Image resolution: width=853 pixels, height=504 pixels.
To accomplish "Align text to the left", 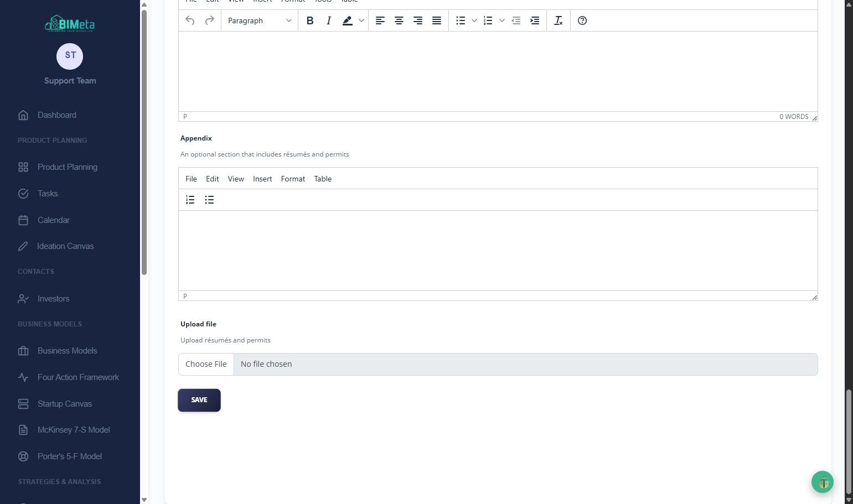I will [x=380, y=20].
